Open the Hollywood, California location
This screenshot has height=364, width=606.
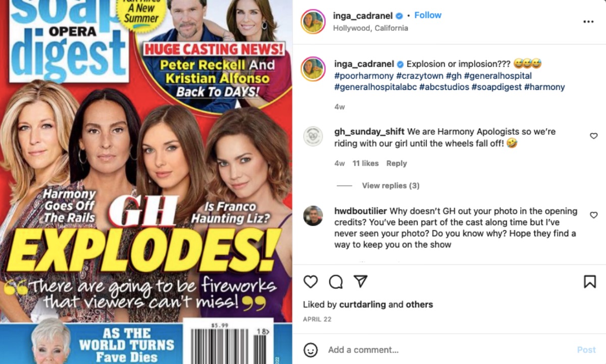coord(370,28)
